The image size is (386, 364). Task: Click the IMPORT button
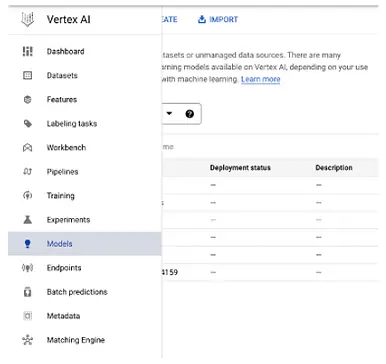218,19
